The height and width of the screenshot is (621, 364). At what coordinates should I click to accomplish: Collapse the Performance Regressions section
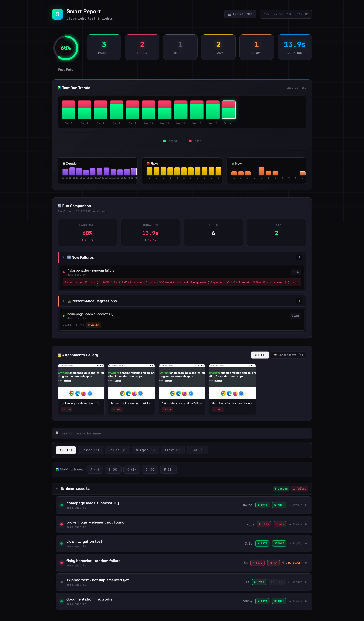pyautogui.click(x=63, y=301)
